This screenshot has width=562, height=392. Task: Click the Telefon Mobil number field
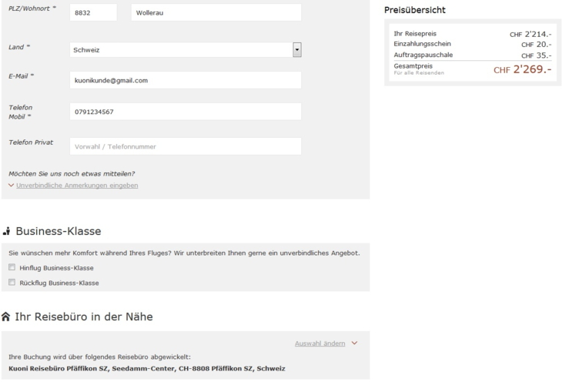point(185,112)
